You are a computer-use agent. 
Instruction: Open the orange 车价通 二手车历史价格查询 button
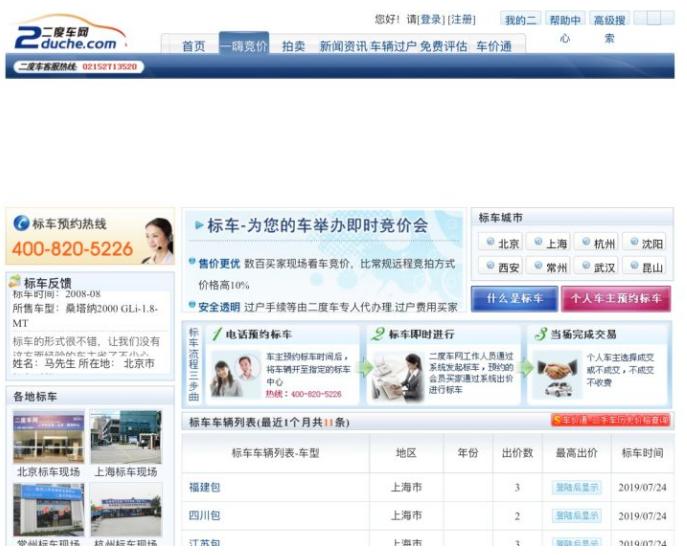(x=610, y=420)
